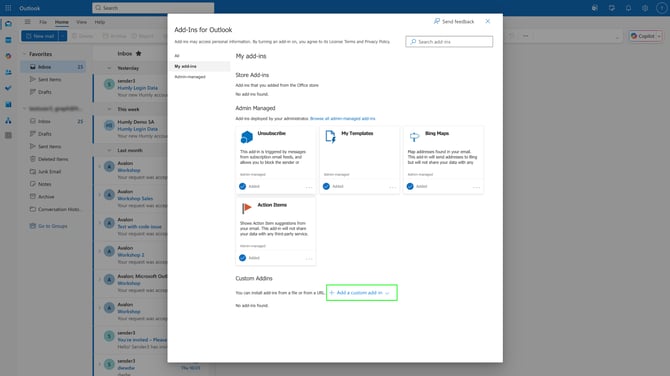Open the Calendar module in left rail
The height and width of the screenshot is (376, 670).
point(8,40)
